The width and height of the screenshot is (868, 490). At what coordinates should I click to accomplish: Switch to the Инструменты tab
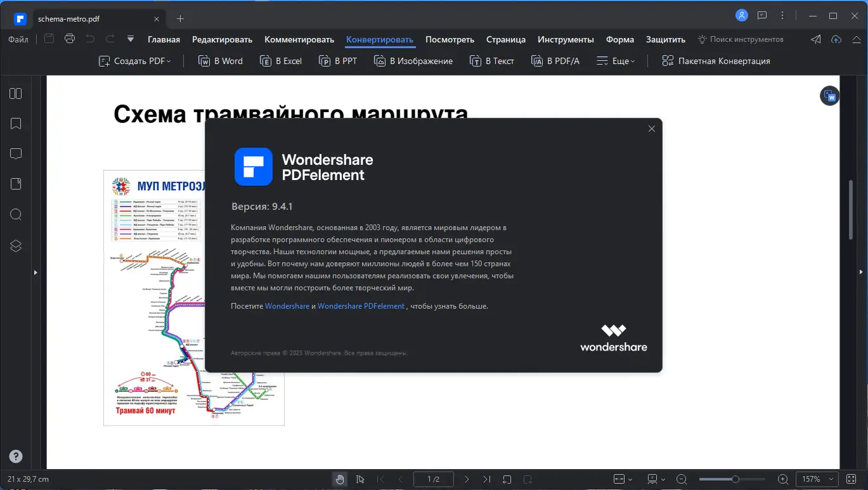[566, 39]
